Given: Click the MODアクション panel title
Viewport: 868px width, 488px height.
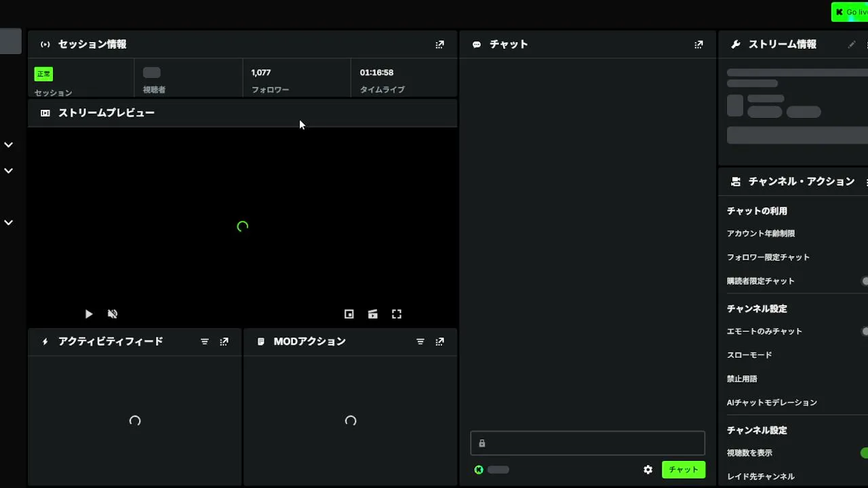Looking at the screenshot, I should coord(310,342).
